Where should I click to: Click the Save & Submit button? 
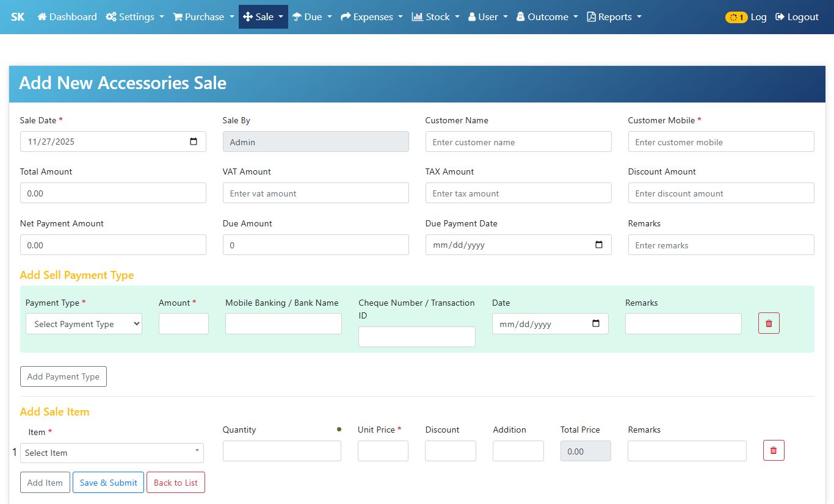click(x=109, y=483)
